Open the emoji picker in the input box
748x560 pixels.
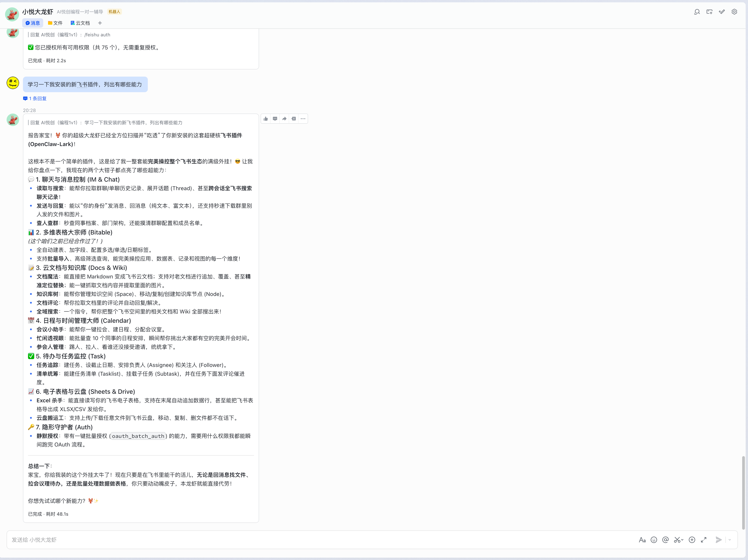click(654, 540)
